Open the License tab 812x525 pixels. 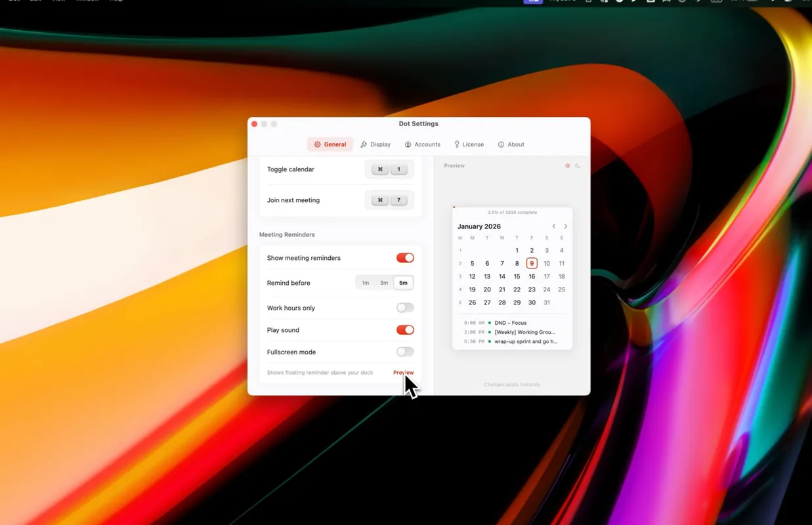469,144
